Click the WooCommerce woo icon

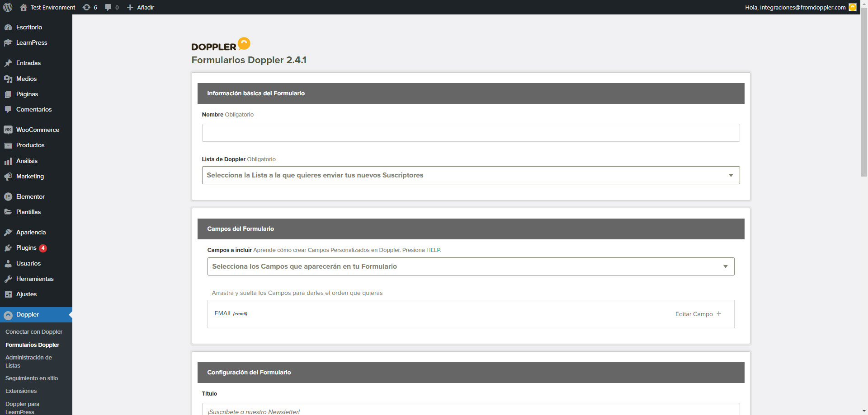(x=8, y=130)
